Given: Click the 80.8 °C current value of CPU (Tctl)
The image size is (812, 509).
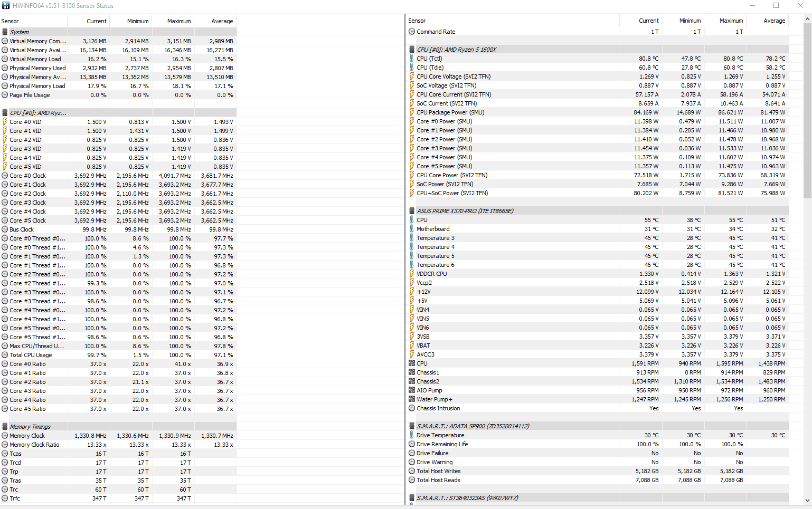Looking at the screenshot, I should point(648,59).
